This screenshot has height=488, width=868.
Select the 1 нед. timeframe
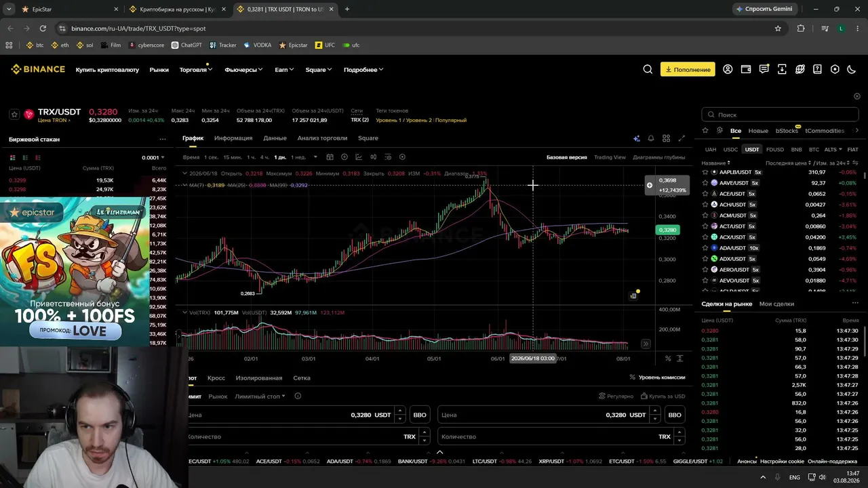click(298, 157)
